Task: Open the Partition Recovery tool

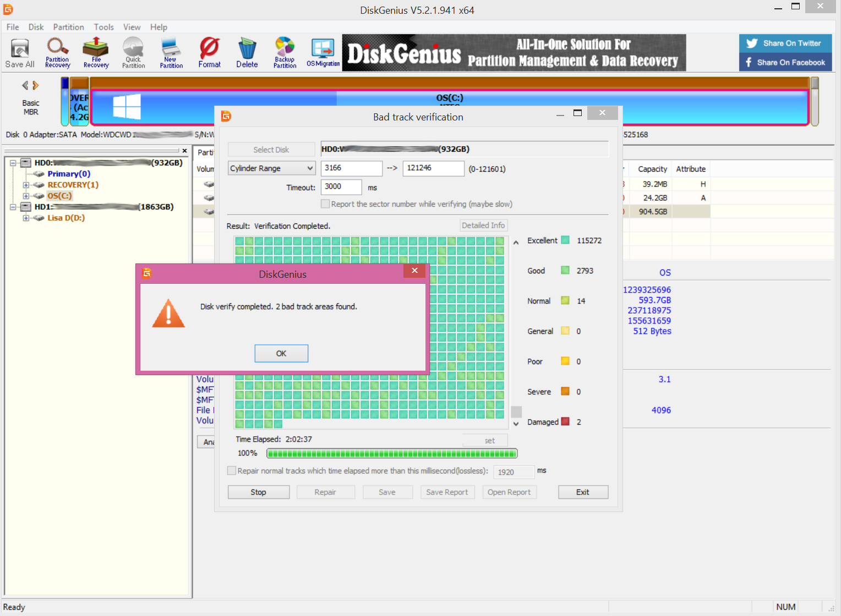Action: click(57, 53)
